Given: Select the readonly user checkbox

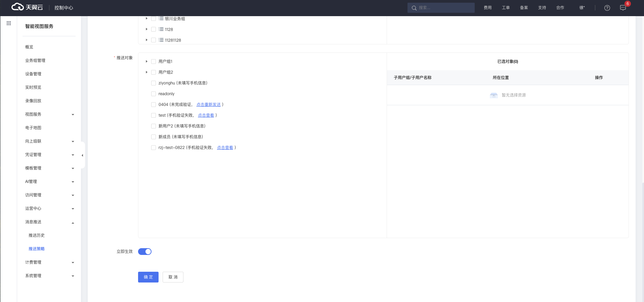Looking at the screenshot, I should pyautogui.click(x=154, y=94).
